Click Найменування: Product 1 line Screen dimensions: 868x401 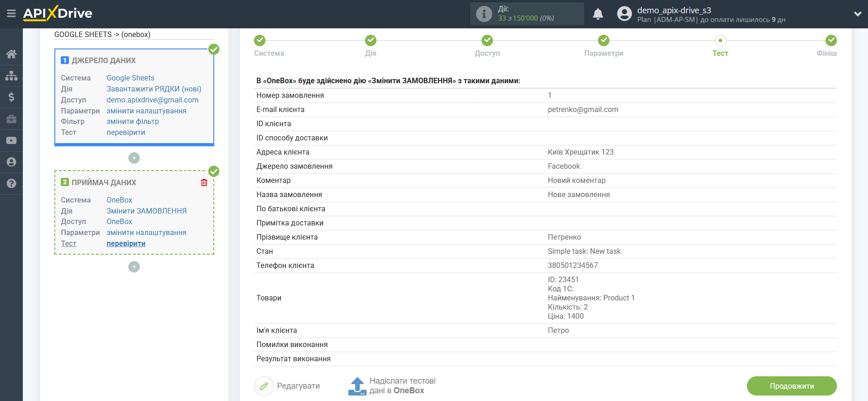tap(591, 298)
